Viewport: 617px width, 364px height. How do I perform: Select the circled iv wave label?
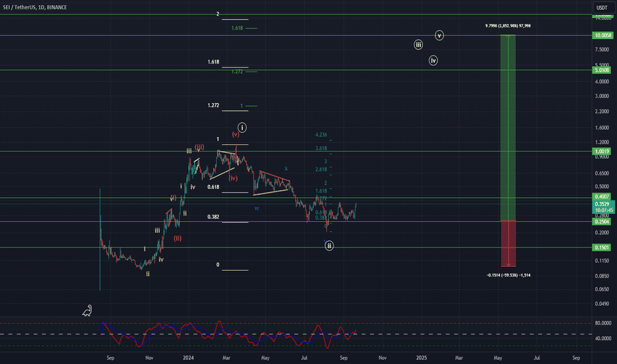433,60
